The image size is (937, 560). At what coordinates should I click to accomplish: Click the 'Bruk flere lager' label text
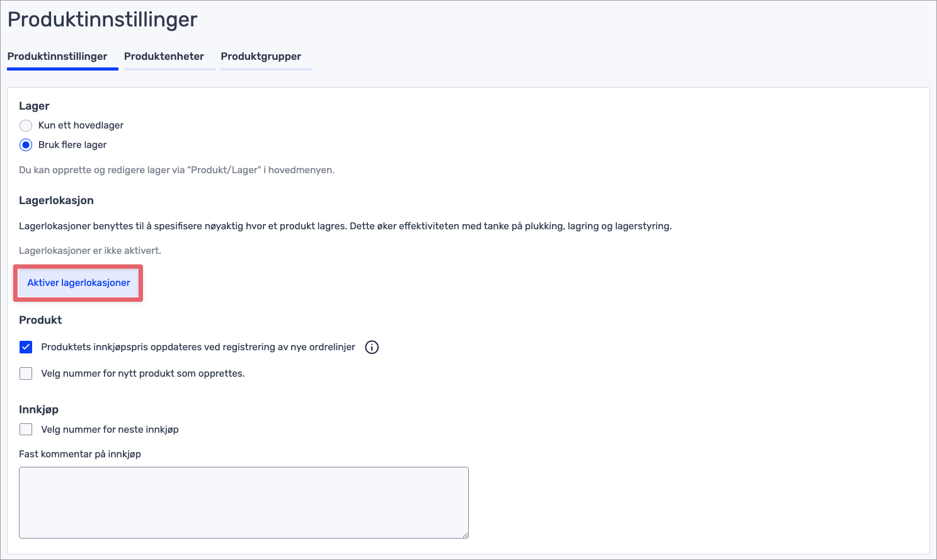(x=72, y=145)
